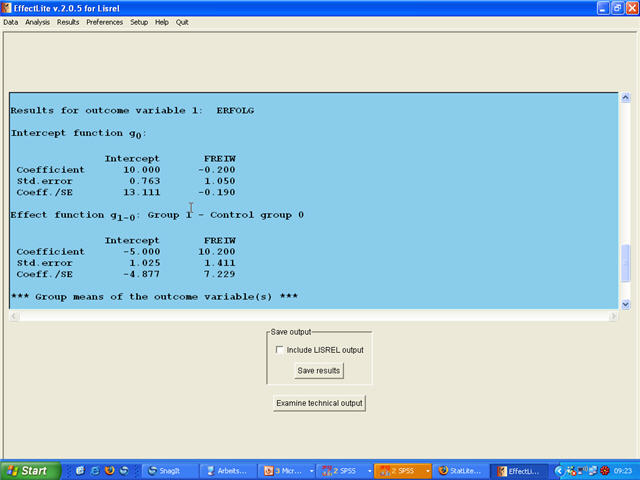Switch to the highlighted orange SPSS taskbar item

(401, 470)
